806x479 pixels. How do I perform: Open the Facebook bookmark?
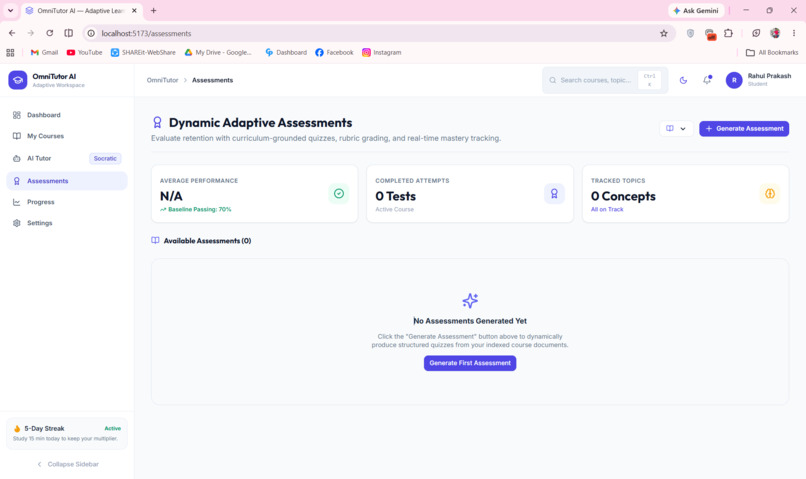coord(334,52)
